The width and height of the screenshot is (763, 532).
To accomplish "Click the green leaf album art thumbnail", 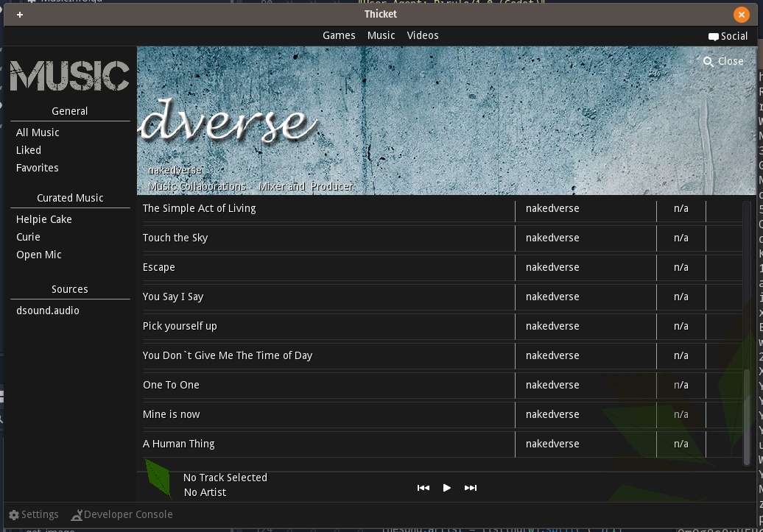I will pos(158,478).
